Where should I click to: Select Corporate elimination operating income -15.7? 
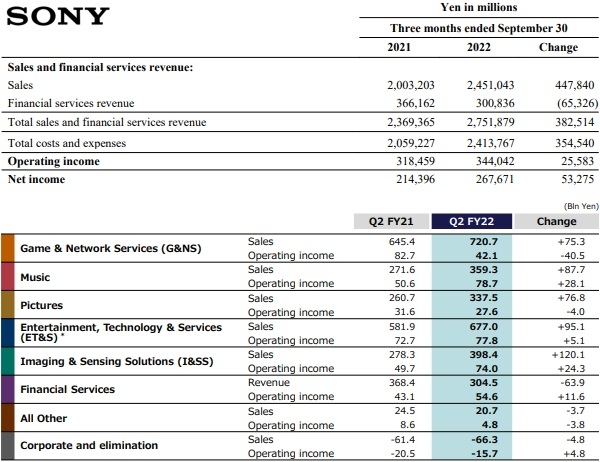[484, 454]
